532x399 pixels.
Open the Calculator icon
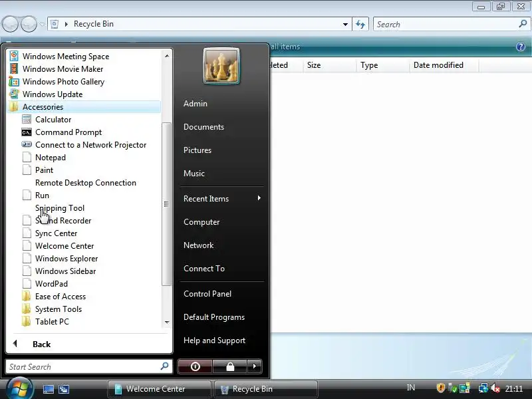(x=27, y=120)
